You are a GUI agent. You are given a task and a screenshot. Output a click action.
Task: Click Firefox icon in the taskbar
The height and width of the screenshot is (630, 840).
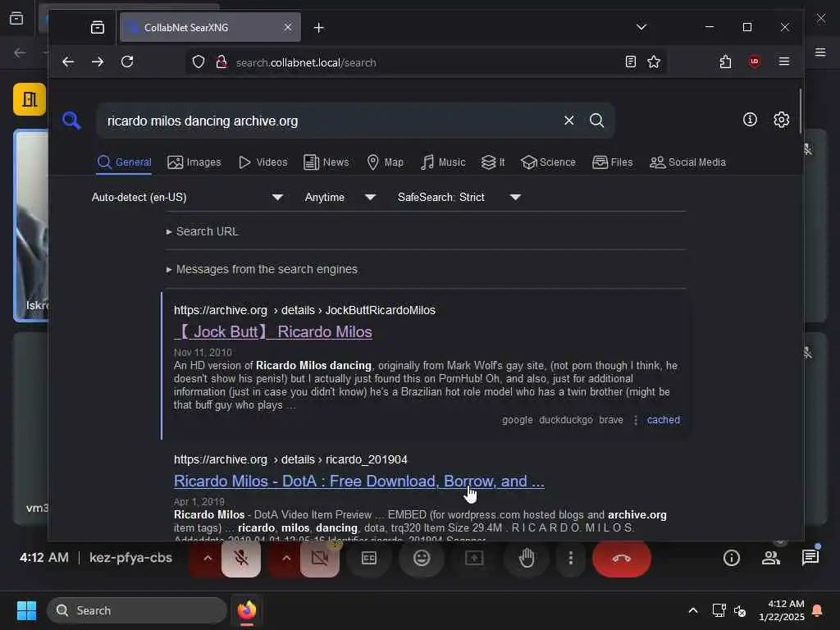click(247, 610)
